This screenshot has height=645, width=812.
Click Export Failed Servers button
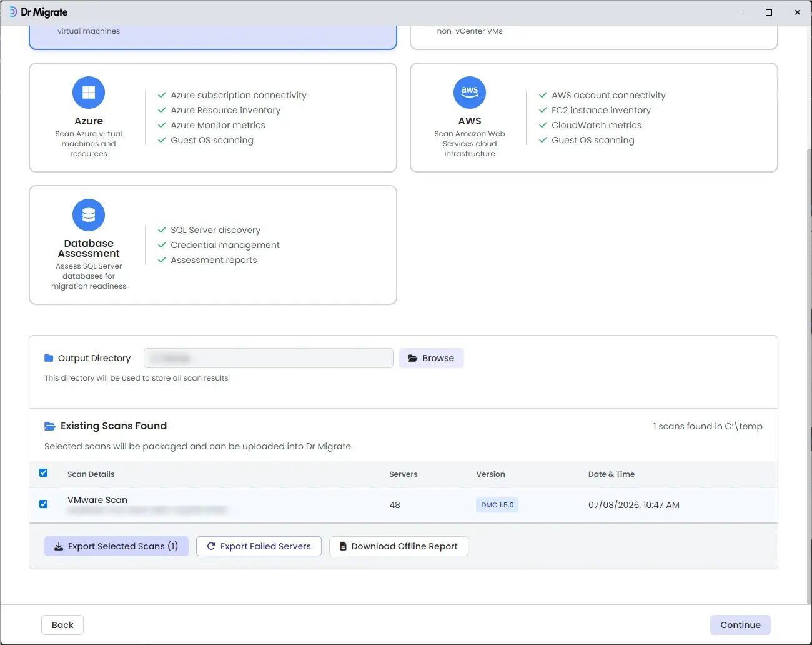point(259,546)
